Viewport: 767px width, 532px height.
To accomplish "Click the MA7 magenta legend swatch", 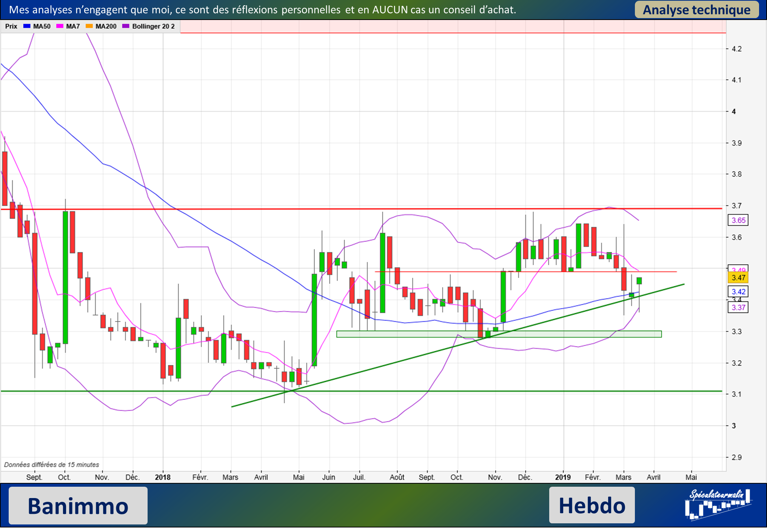I will coord(59,26).
